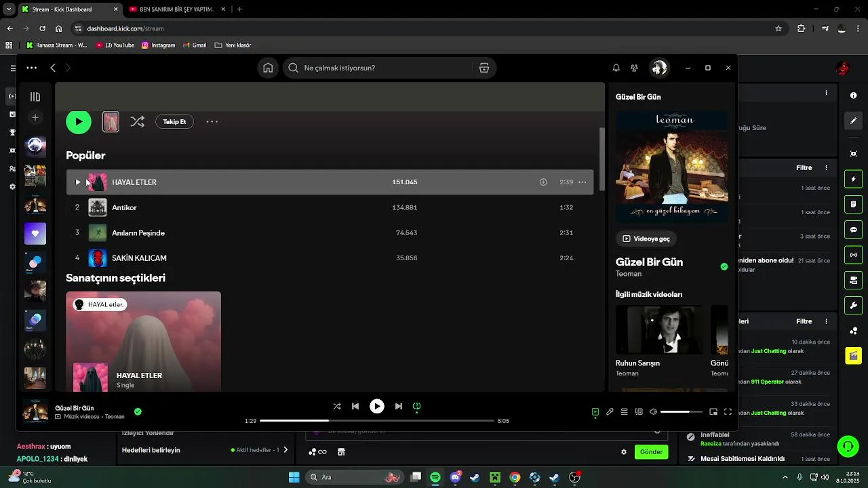Play artist with large green play button
This screenshot has width=868, height=488.
pos(79,122)
